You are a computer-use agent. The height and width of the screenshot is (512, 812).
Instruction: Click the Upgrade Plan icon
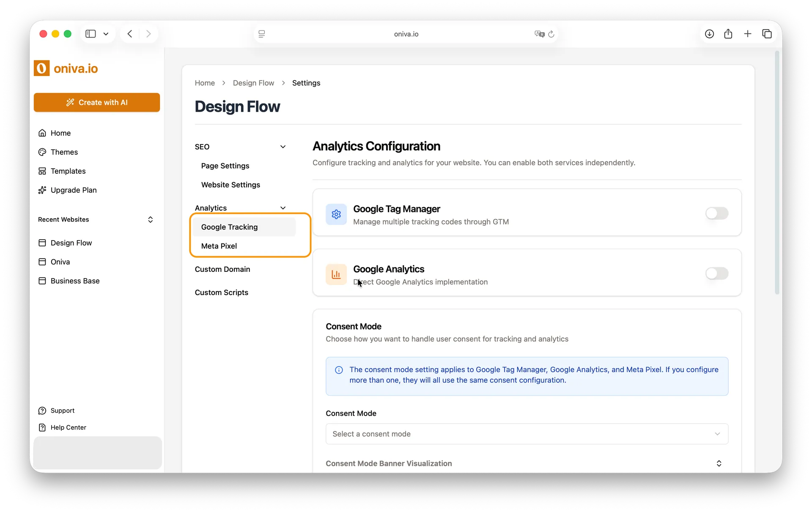pyautogui.click(x=43, y=190)
